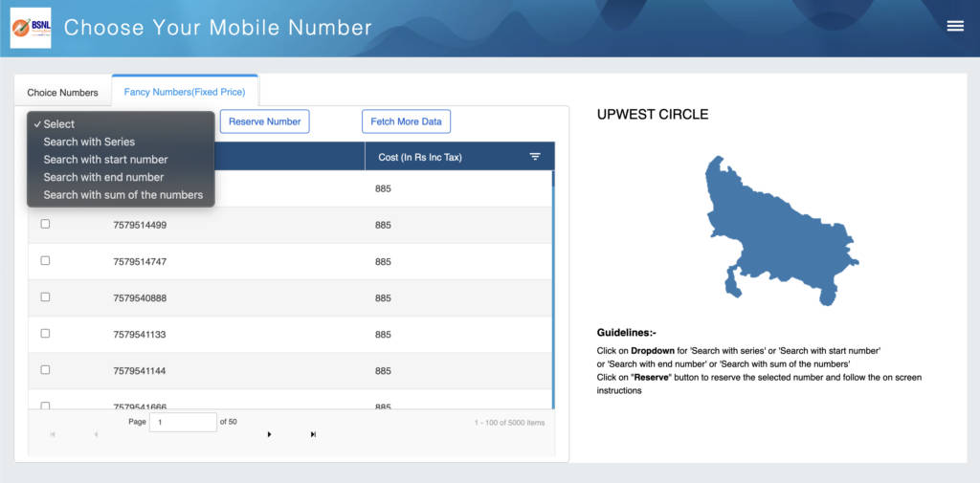Focus the page number input field
The width and height of the screenshot is (980, 483).
pyautogui.click(x=183, y=423)
